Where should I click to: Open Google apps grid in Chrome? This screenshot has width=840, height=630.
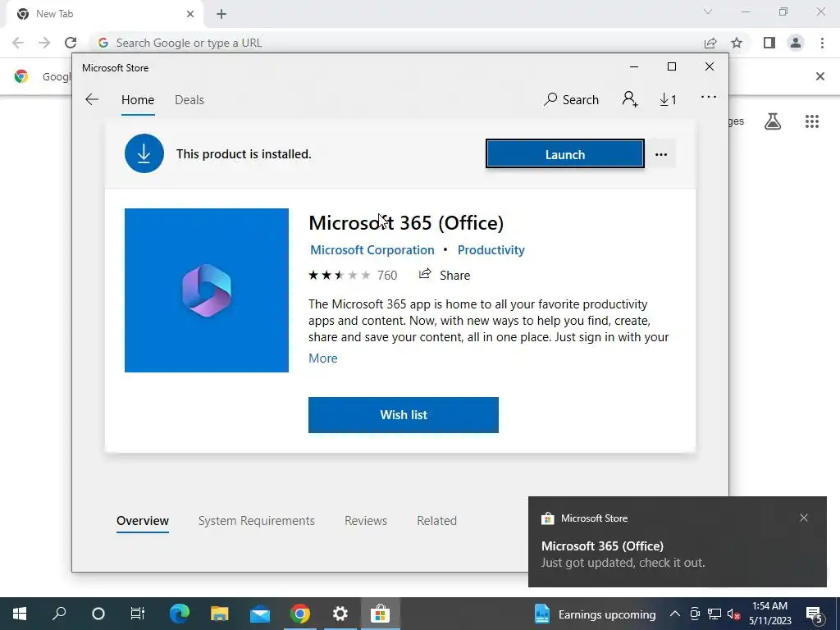[x=811, y=121]
